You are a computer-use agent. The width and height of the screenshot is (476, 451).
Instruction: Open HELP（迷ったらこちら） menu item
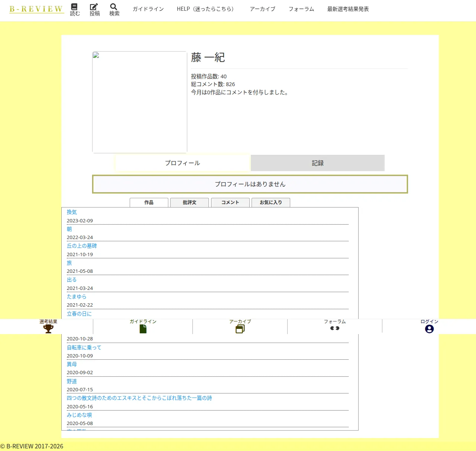(x=206, y=9)
